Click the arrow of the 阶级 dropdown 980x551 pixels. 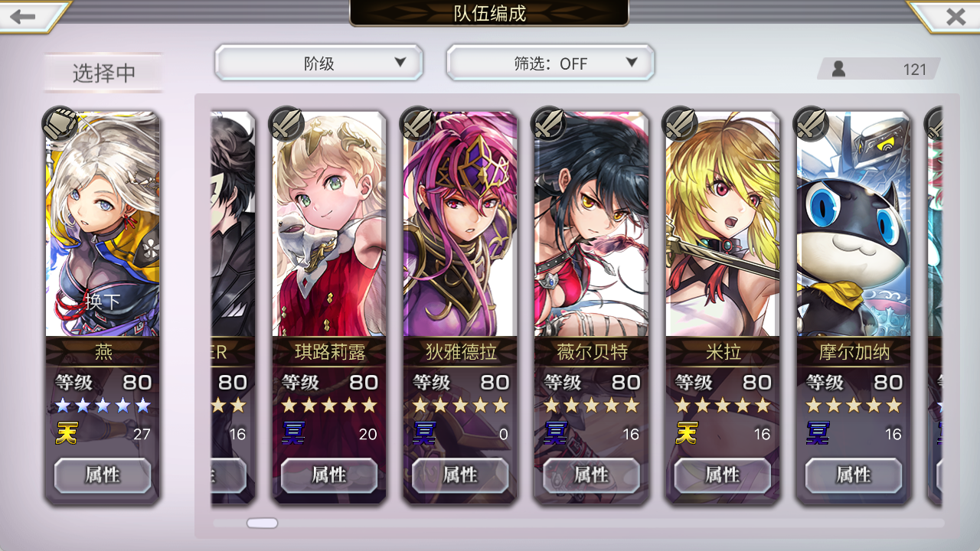(399, 62)
